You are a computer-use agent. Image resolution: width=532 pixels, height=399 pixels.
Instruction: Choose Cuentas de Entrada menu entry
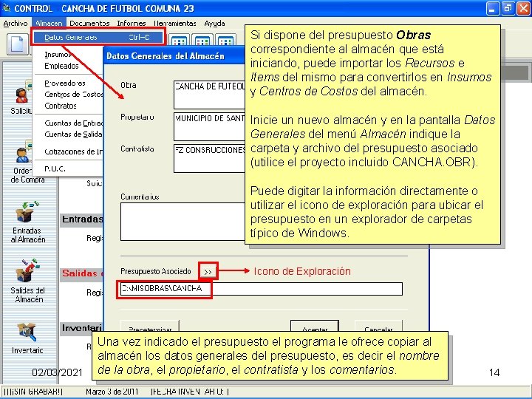[x=73, y=123]
